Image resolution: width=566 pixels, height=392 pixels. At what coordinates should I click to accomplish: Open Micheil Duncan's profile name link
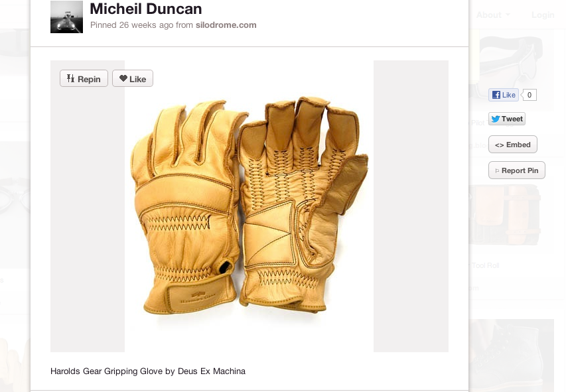[x=146, y=9]
